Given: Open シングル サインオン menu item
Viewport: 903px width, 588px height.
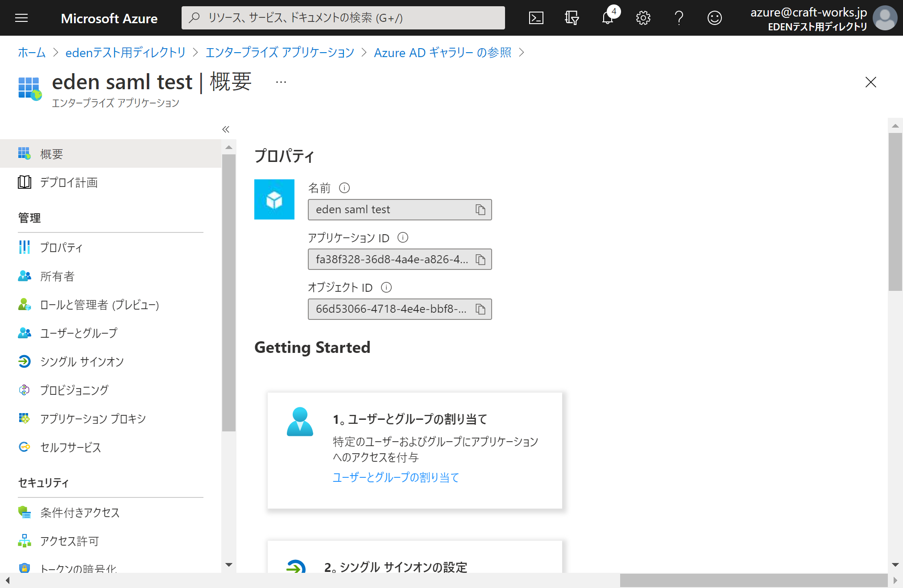Looking at the screenshot, I should click(x=111, y=362).
